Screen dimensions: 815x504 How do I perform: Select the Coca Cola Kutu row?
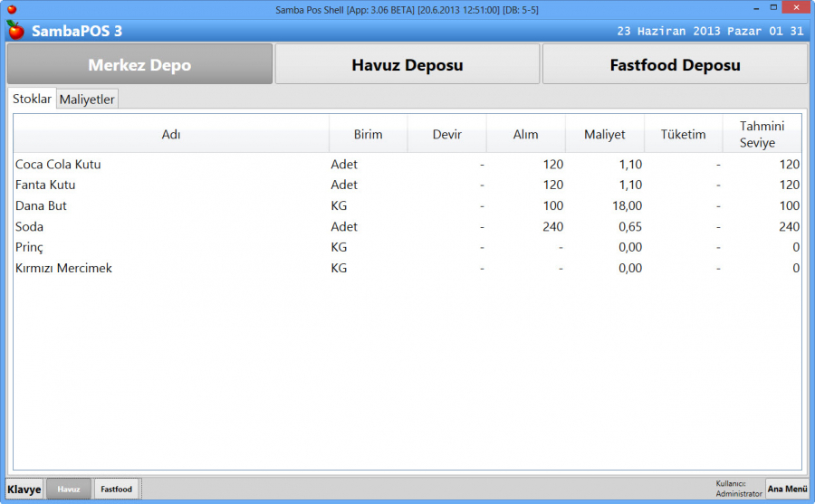click(x=58, y=165)
